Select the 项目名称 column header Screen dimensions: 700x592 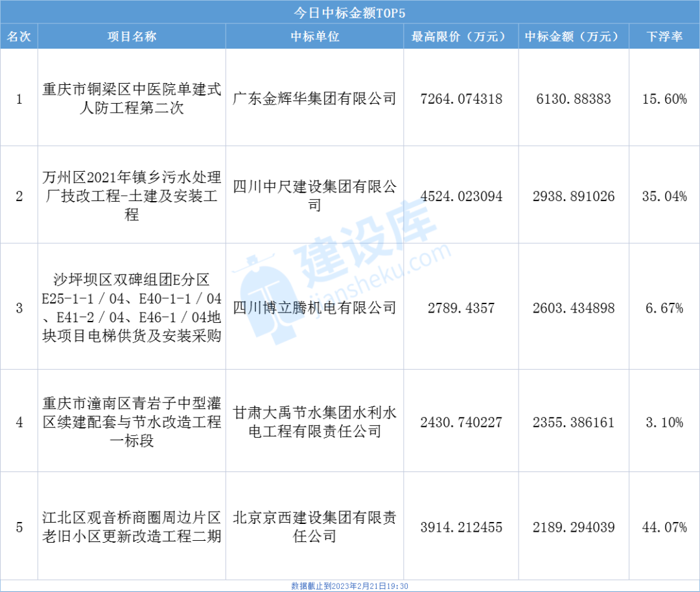point(132,37)
